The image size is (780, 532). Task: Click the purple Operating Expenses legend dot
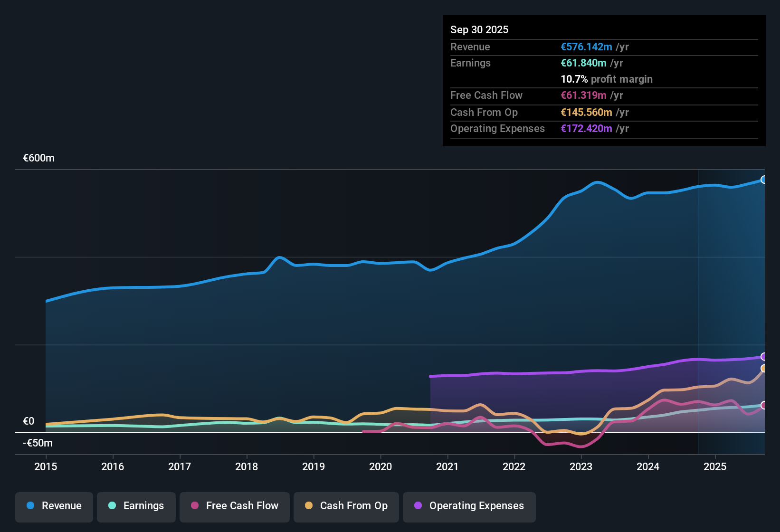click(417, 506)
